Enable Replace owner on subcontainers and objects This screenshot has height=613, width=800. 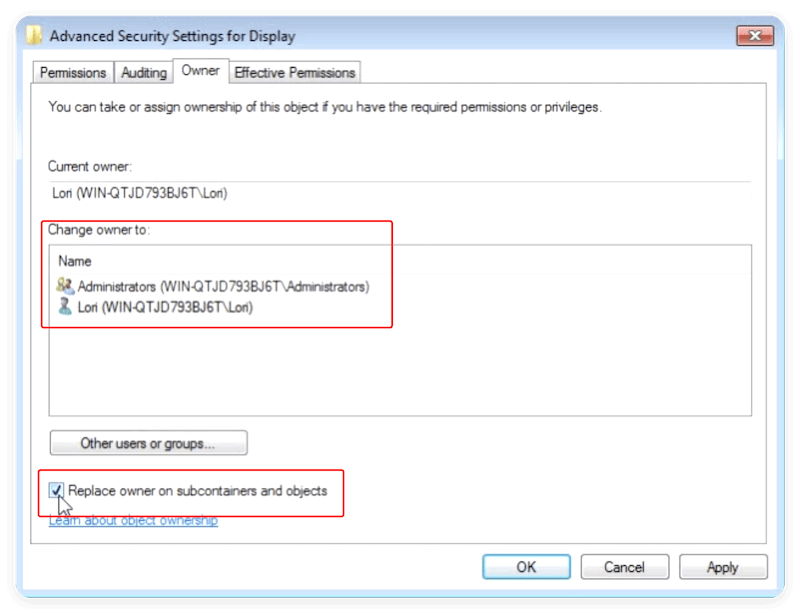[56, 488]
